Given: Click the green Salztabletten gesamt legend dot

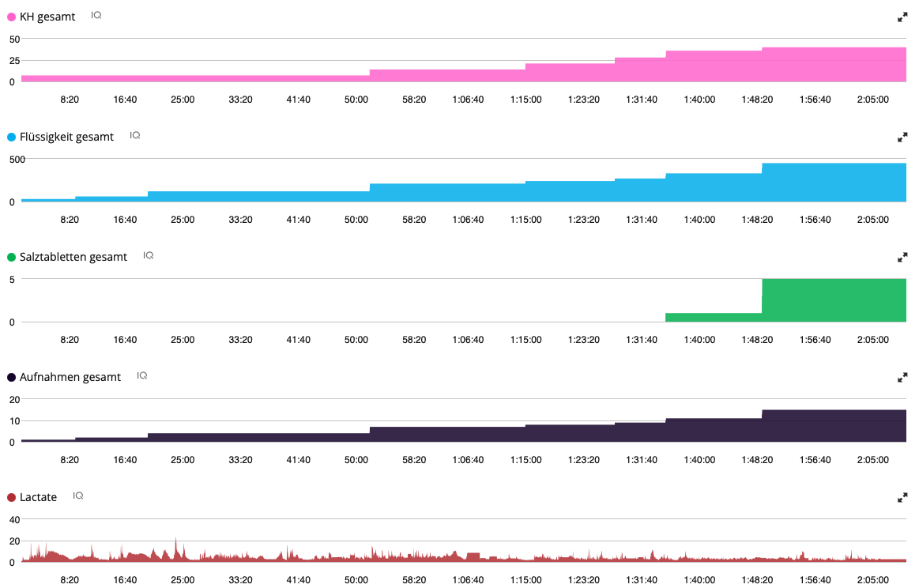Looking at the screenshot, I should [x=11, y=258].
